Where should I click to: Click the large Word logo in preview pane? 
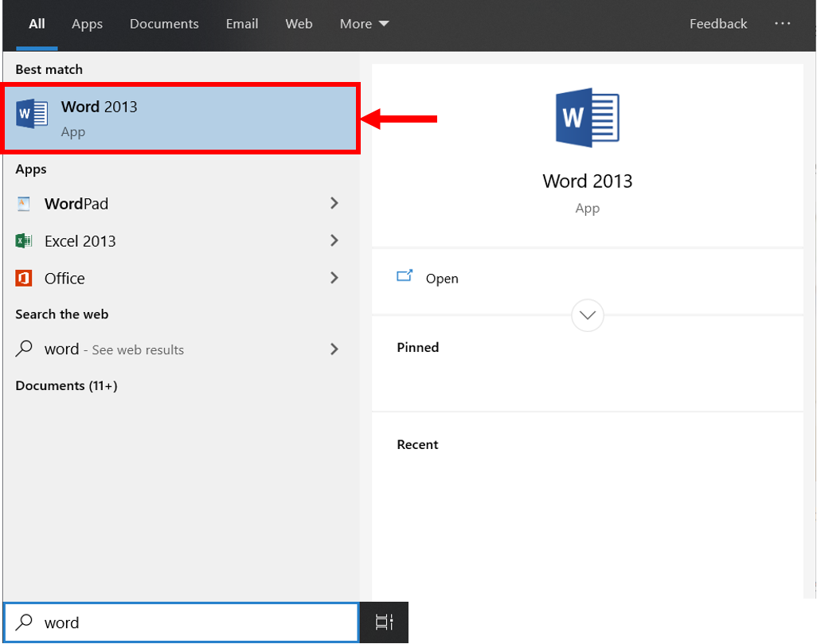click(x=587, y=118)
